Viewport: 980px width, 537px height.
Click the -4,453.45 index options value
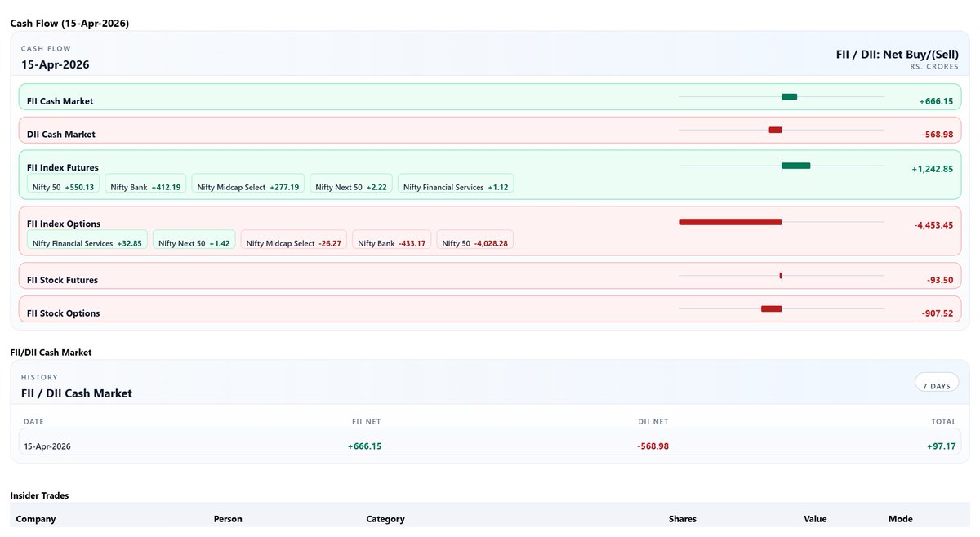click(933, 225)
